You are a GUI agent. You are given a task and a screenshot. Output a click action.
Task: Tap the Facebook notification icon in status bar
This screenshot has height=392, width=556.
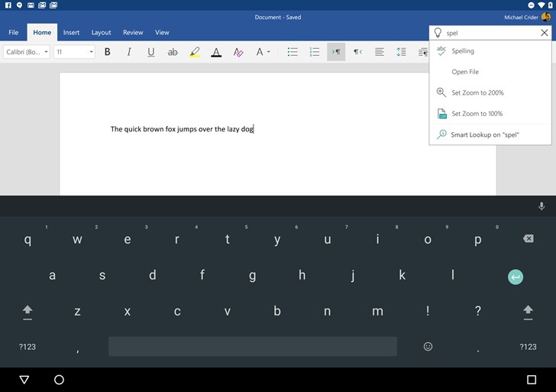point(8,5)
